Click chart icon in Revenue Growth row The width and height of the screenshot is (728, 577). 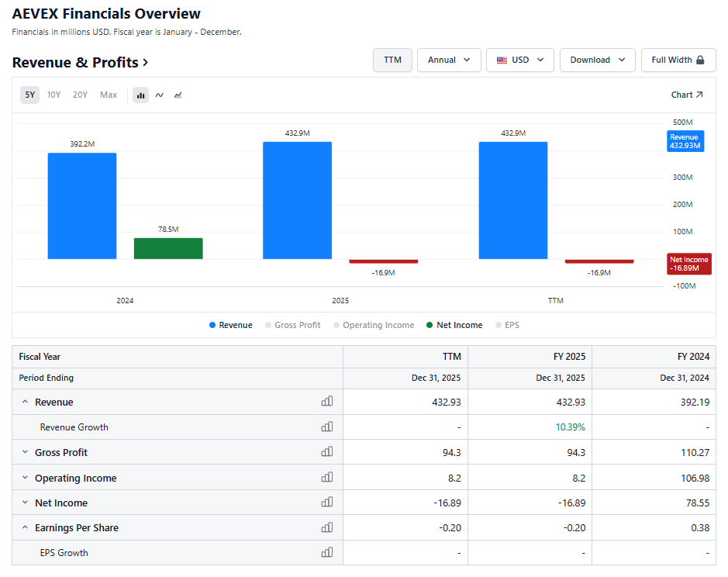click(327, 427)
